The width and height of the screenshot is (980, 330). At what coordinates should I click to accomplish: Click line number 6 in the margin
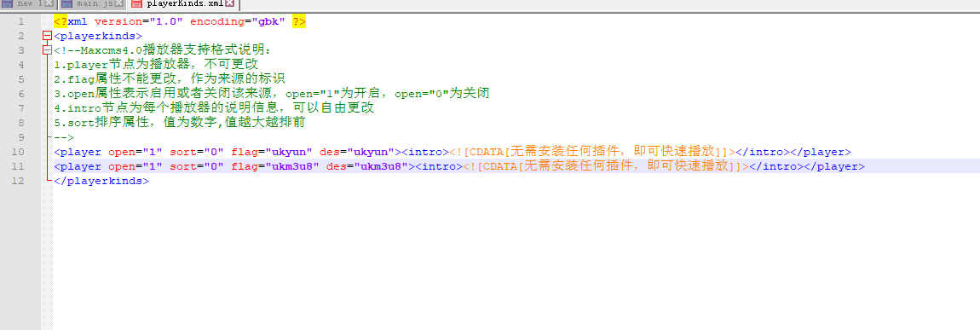tap(21, 94)
